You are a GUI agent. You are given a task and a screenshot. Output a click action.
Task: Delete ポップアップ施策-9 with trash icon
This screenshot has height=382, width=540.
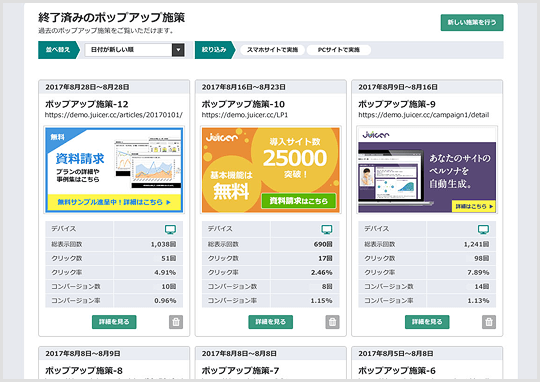click(489, 322)
